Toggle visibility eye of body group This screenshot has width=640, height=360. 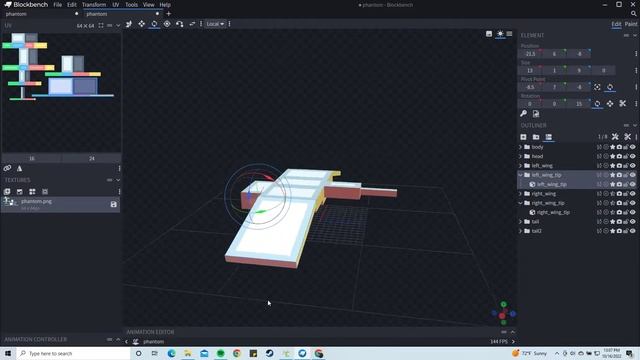pyautogui.click(x=633, y=147)
